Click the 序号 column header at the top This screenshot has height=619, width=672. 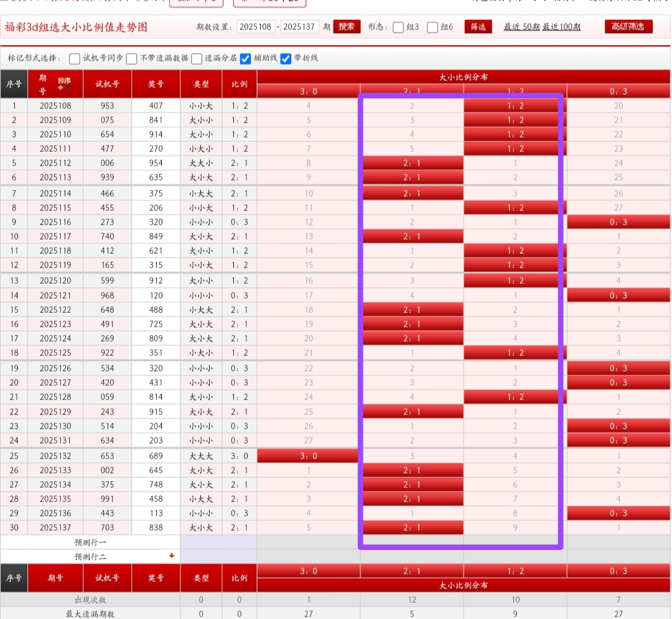click(x=14, y=84)
